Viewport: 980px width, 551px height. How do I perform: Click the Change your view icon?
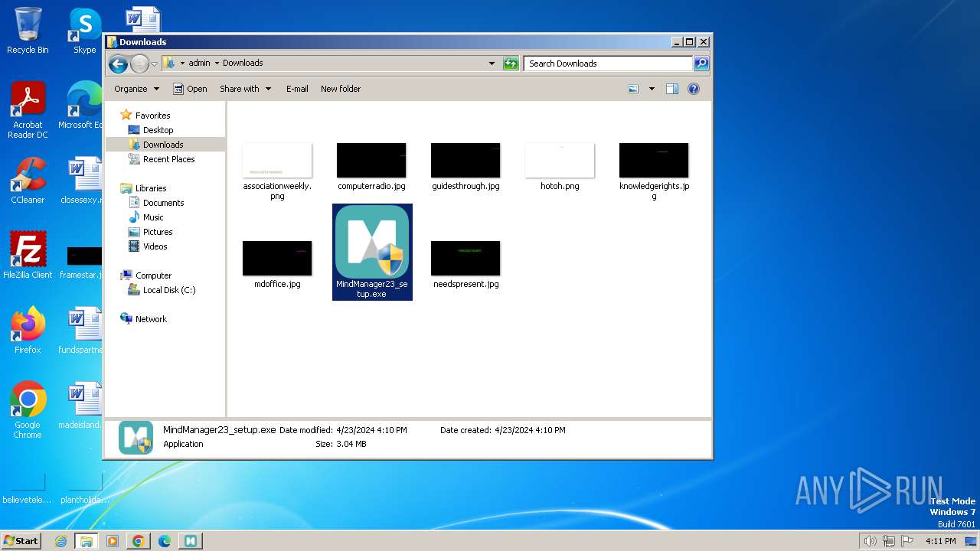tap(633, 89)
